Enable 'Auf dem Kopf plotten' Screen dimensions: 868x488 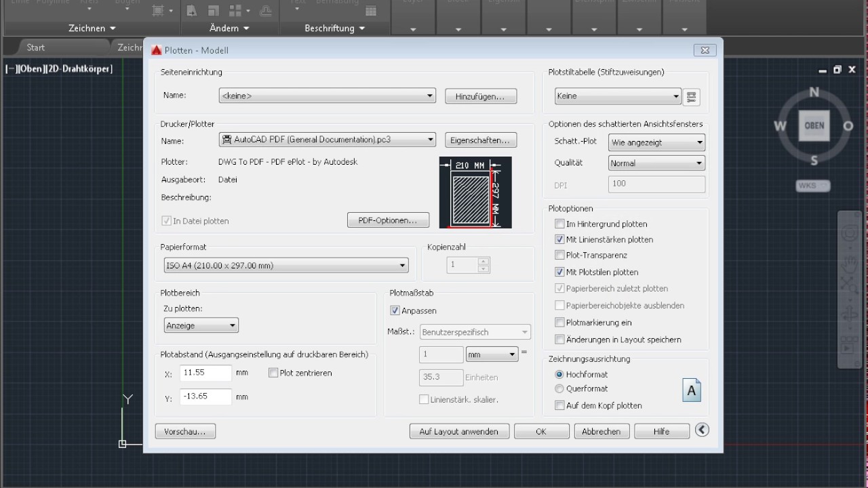point(559,405)
